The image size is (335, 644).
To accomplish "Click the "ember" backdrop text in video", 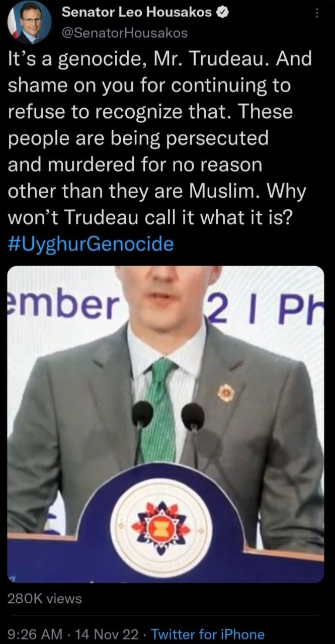I will 63,303.
